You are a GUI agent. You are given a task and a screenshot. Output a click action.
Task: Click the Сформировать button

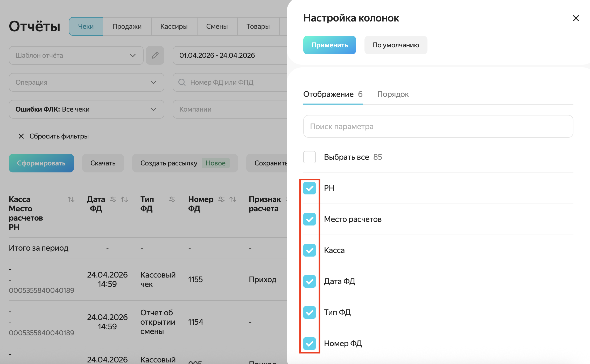41,163
